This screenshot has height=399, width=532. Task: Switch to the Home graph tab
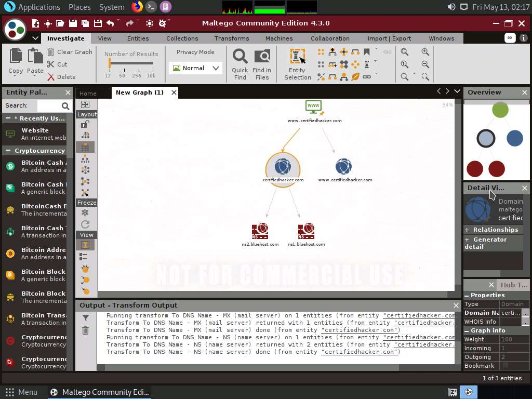click(88, 94)
